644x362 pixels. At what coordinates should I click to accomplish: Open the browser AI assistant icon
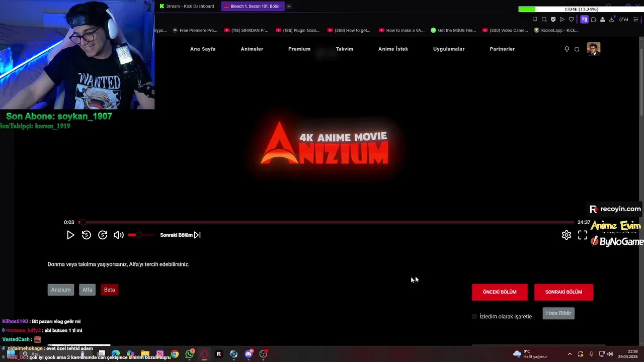623,19
